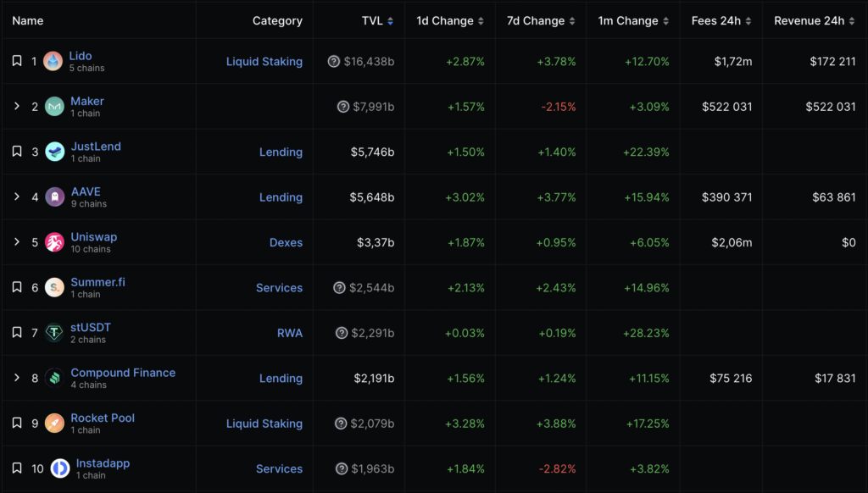The image size is (868, 493).
Task: Toggle the bookmark for Instadapp
Action: (17, 468)
